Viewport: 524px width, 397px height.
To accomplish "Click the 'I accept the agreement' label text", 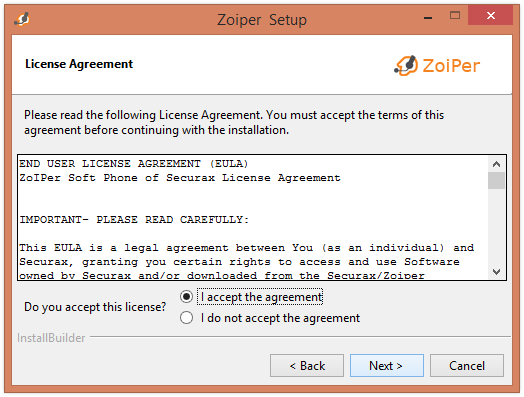I will point(261,297).
